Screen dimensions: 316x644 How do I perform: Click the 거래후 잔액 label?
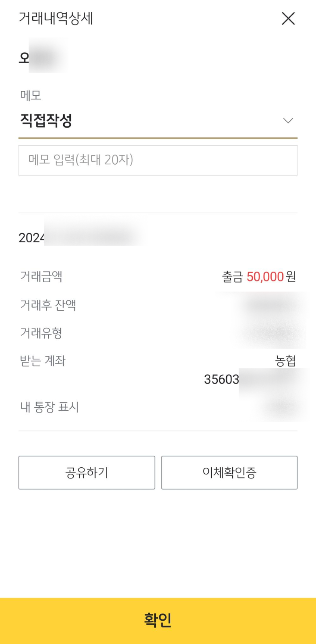48,305
